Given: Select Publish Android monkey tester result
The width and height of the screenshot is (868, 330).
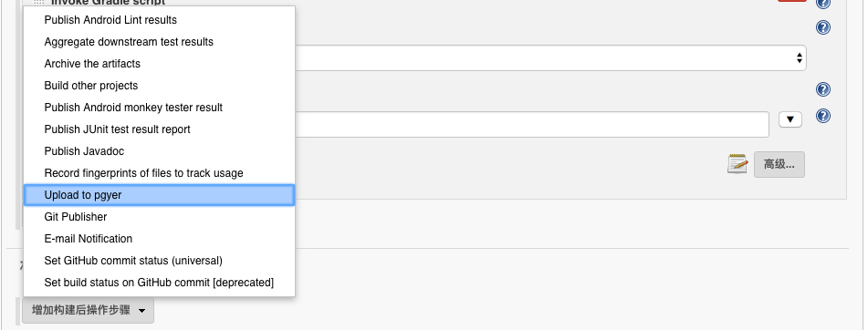Looking at the screenshot, I should pyautogui.click(x=133, y=108).
